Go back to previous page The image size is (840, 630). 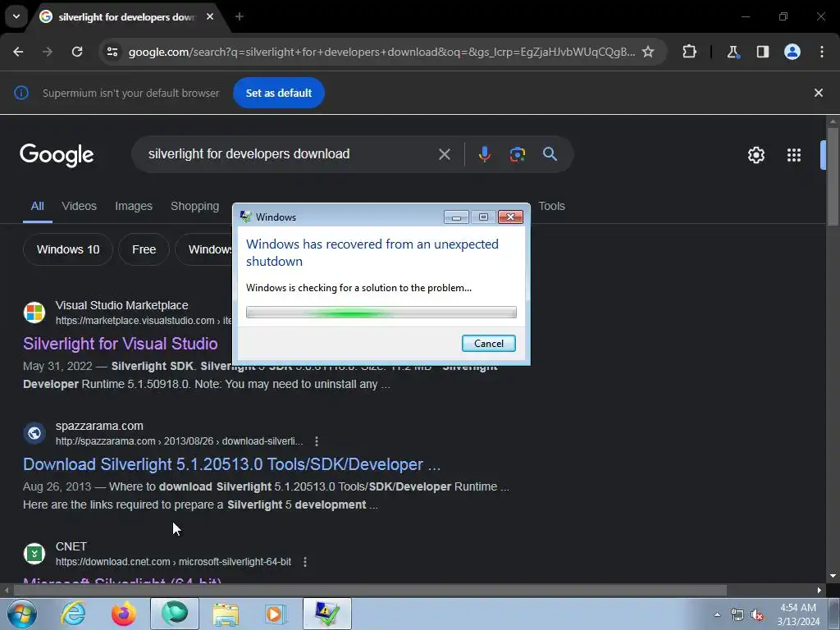pyautogui.click(x=18, y=52)
